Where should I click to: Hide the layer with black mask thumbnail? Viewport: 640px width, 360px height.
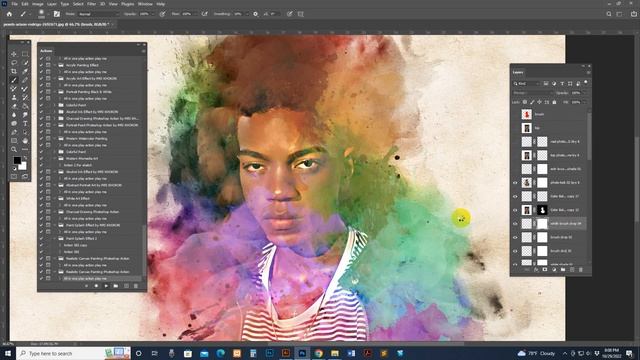tap(515, 210)
